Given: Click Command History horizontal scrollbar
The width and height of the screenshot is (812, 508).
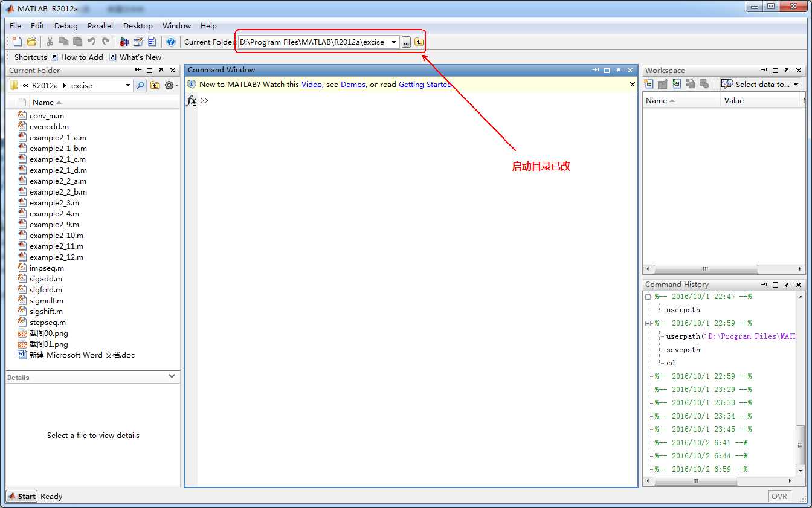Looking at the screenshot, I should click(x=695, y=481).
